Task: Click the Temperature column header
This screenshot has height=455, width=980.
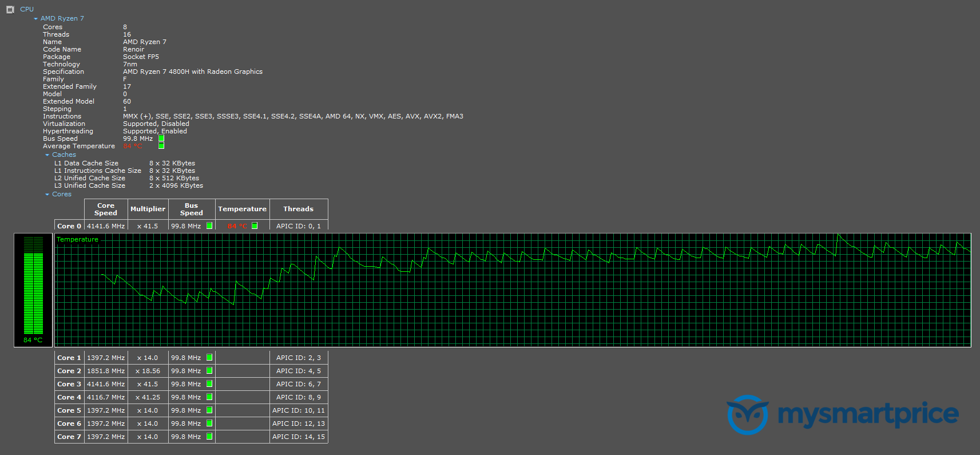Action: click(x=242, y=209)
